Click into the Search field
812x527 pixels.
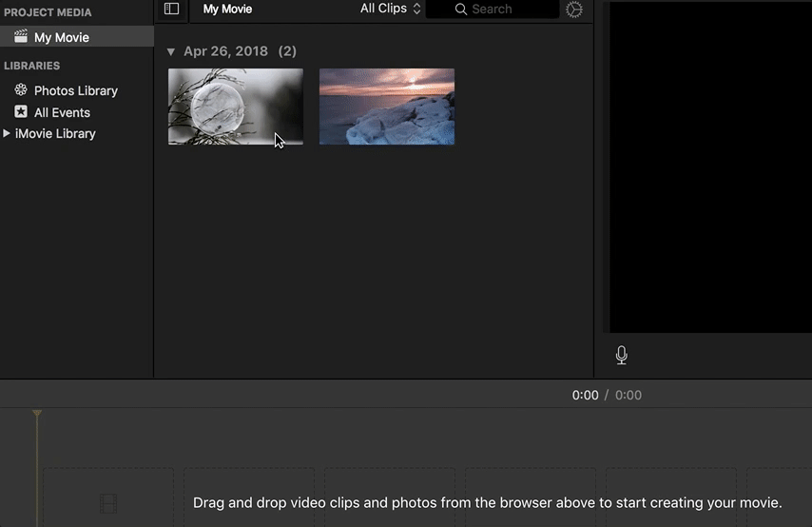tap(492, 9)
